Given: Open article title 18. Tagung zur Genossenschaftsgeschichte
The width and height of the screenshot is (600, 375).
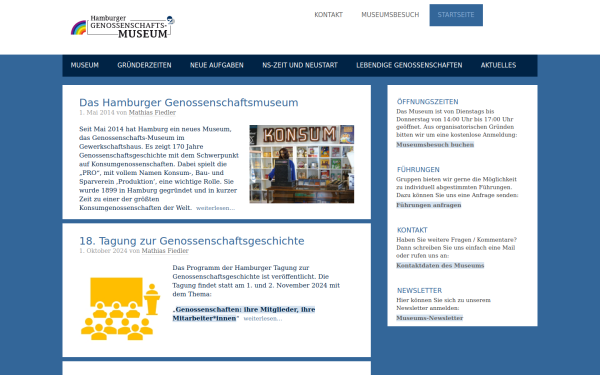Looking at the screenshot, I should coord(192,241).
